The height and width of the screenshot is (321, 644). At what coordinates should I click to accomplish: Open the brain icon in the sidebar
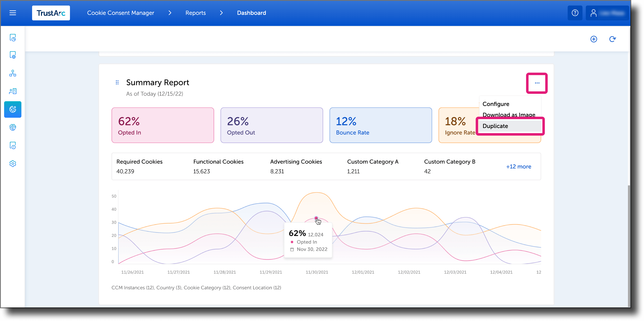coord(13,128)
